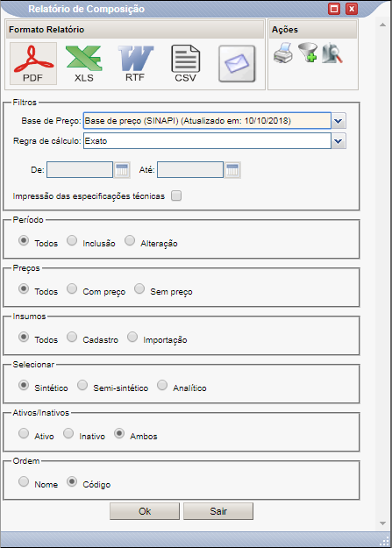The image size is (392, 548).
Task: Click the magnifier search icon in Ações
Action: coord(331,53)
